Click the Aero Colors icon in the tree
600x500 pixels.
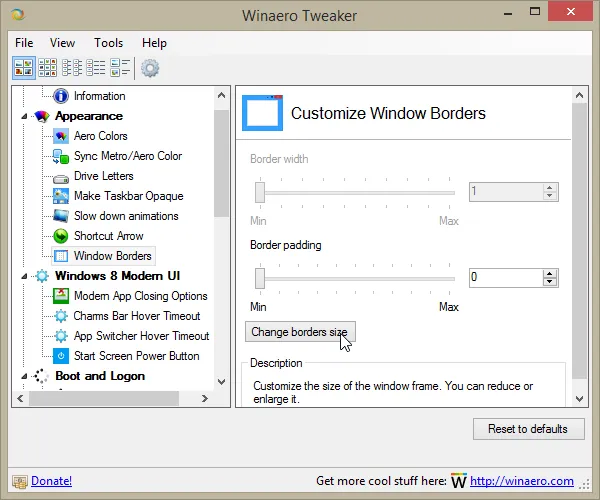click(x=61, y=136)
